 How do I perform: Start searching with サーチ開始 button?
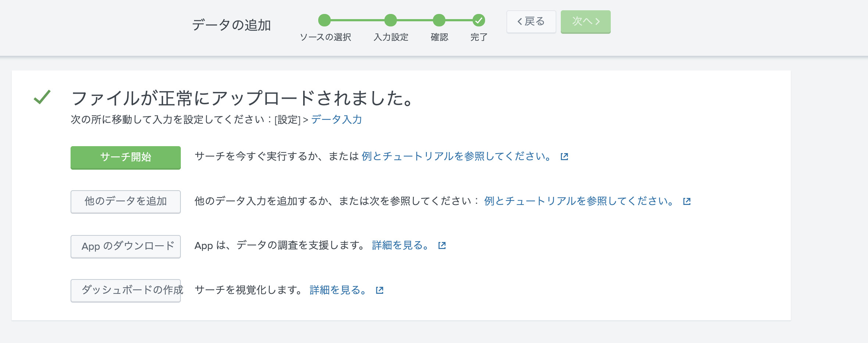126,157
